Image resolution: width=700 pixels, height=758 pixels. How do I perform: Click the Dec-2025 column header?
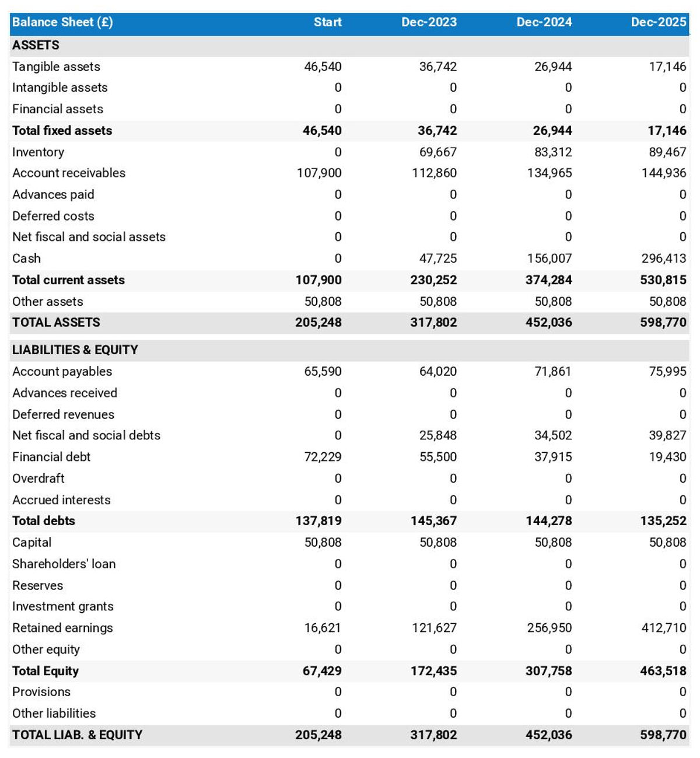pyautogui.click(x=658, y=23)
